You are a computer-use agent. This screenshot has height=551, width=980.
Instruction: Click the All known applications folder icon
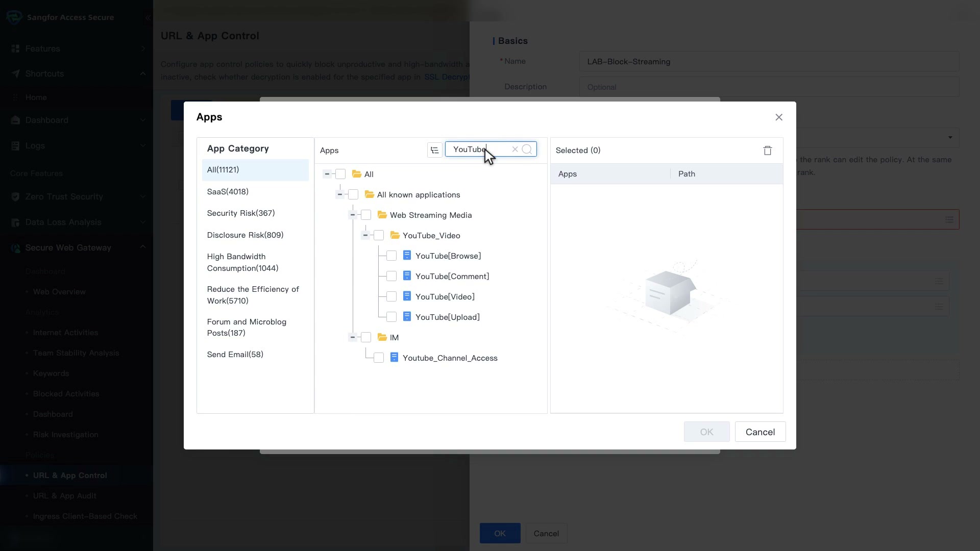click(370, 194)
